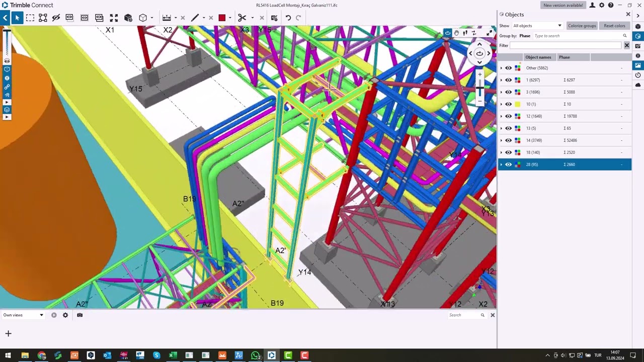Image resolution: width=644 pixels, height=362 pixels.
Task: Select the markup pencil tool
Action: click(x=195, y=18)
